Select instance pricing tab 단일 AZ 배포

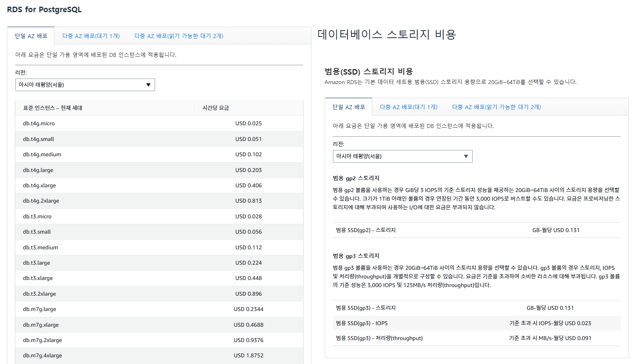point(31,36)
